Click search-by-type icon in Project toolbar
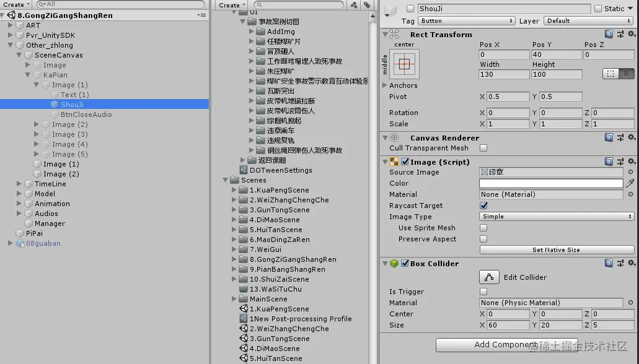Screen dimensions: 639x364 [x=353, y=5]
